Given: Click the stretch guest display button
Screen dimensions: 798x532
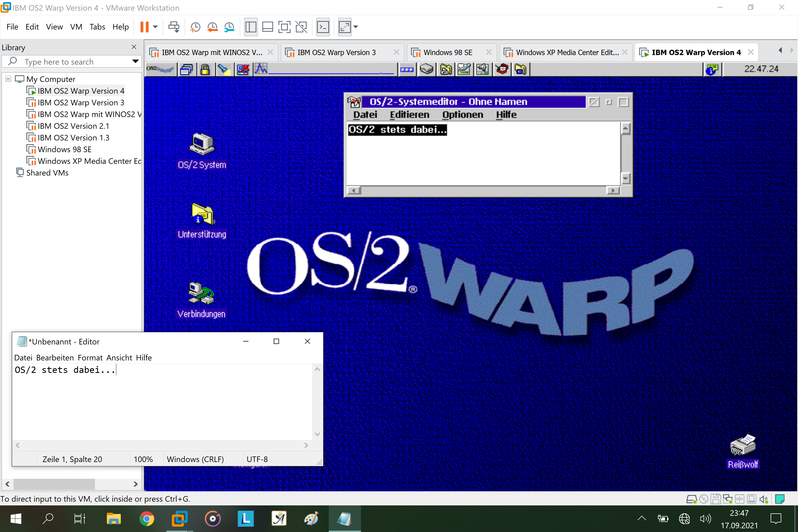Looking at the screenshot, I should (345, 27).
